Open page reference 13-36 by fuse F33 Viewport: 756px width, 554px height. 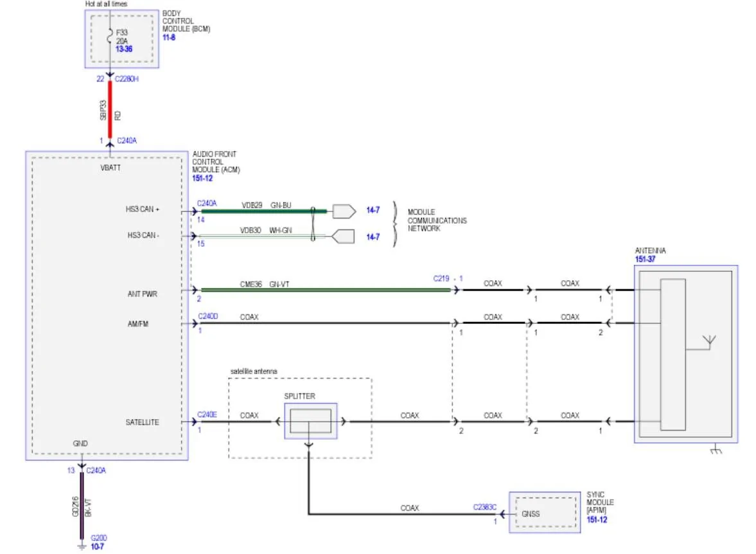point(124,49)
